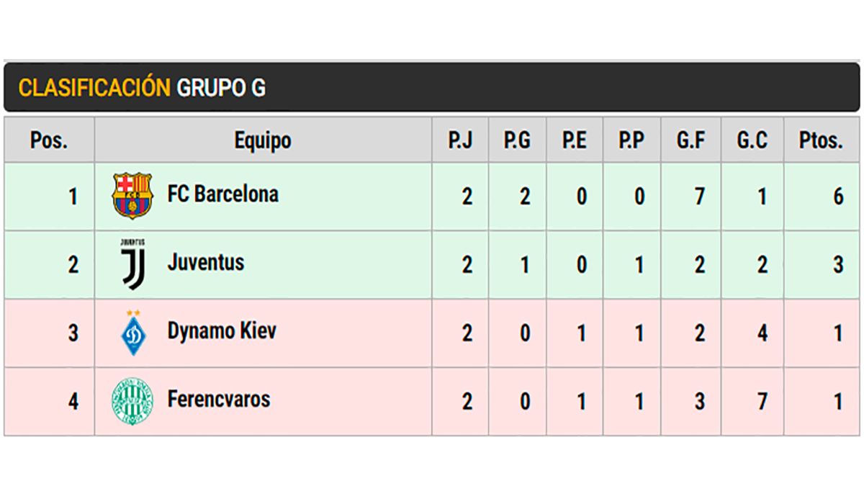Click the P.E column header
Screen dimensions: 864x504
click(575, 140)
